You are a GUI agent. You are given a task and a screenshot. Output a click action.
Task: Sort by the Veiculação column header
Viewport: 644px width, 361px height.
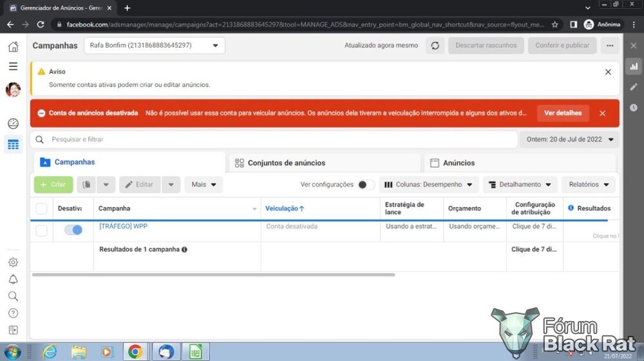(x=285, y=208)
